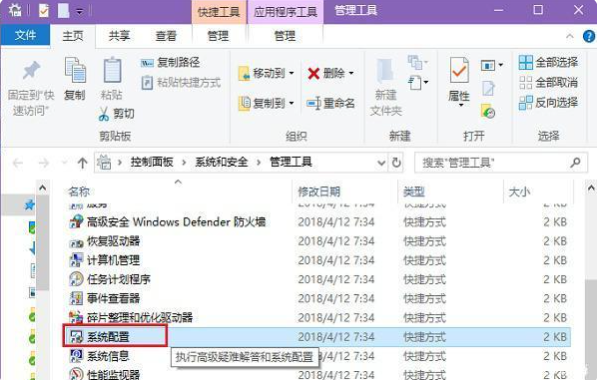The height and width of the screenshot is (380, 597).
Task: Click Select none (全部取消)
Action: coord(548,82)
